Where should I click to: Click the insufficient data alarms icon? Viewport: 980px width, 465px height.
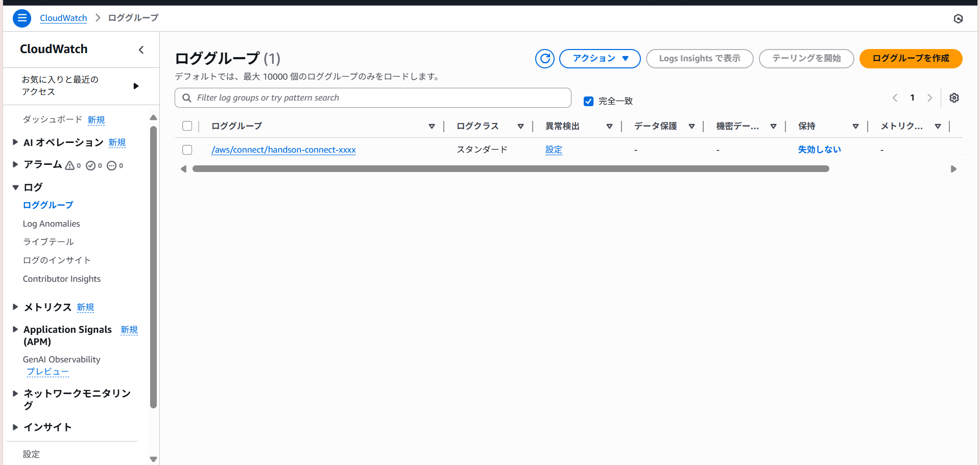(112, 165)
